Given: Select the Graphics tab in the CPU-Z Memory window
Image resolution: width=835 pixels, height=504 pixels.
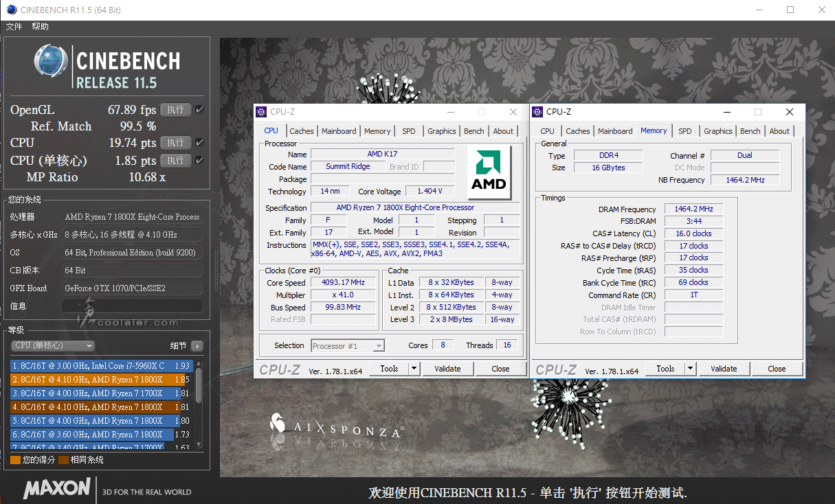Looking at the screenshot, I should 717,131.
